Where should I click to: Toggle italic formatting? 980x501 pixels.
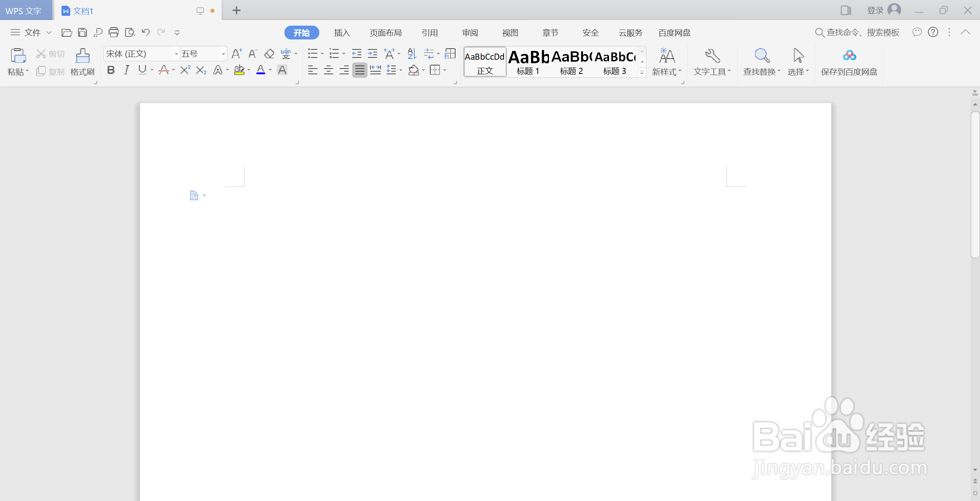point(127,70)
